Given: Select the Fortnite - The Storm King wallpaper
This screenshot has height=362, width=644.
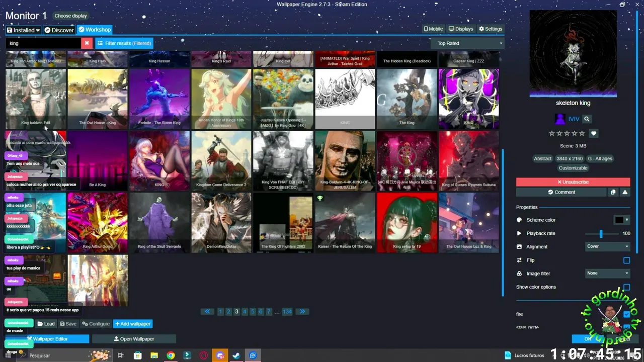Looking at the screenshot, I should click(x=159, y=99).
